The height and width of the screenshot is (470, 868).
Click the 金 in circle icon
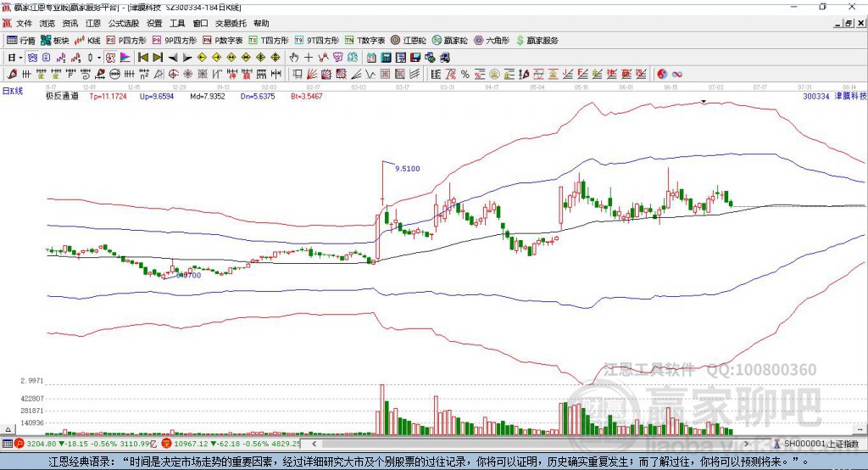point(494,75)
